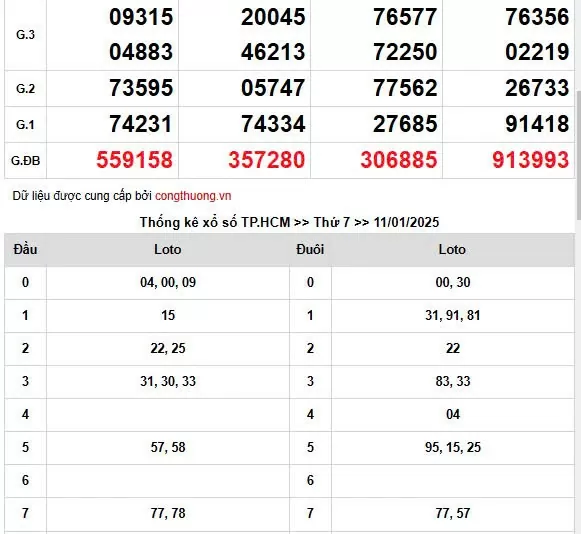581x534 pixels.
Task: Click the Đuôi column header
Action: coord(310,249)
